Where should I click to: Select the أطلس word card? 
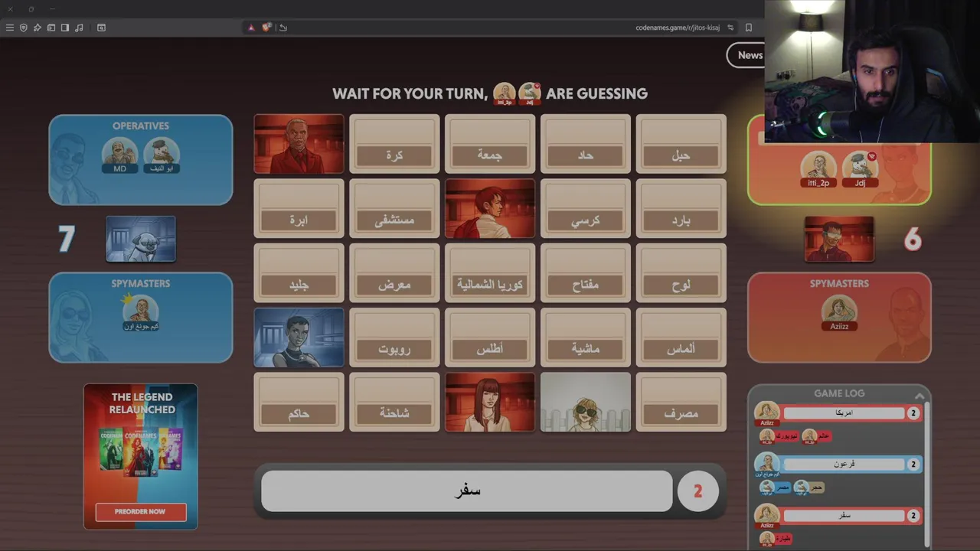490,337
